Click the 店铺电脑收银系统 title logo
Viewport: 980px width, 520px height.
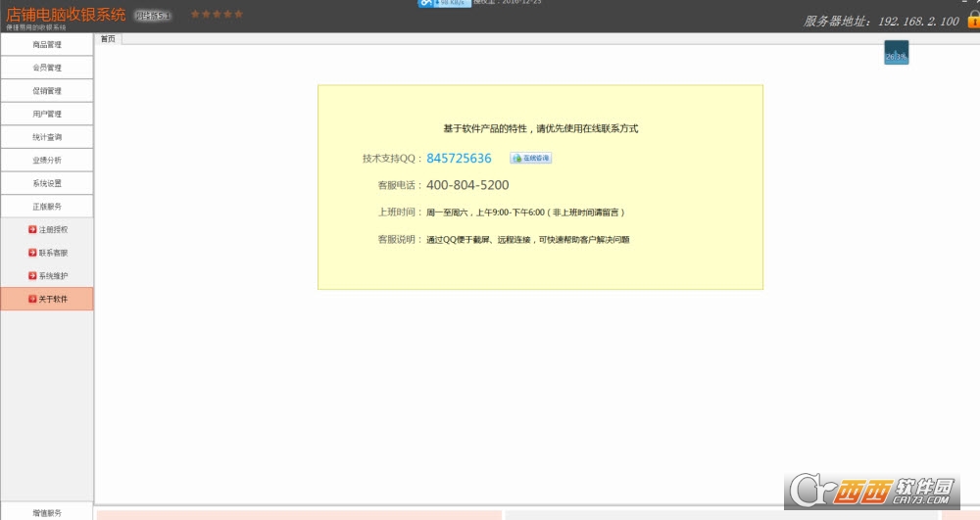66,15
